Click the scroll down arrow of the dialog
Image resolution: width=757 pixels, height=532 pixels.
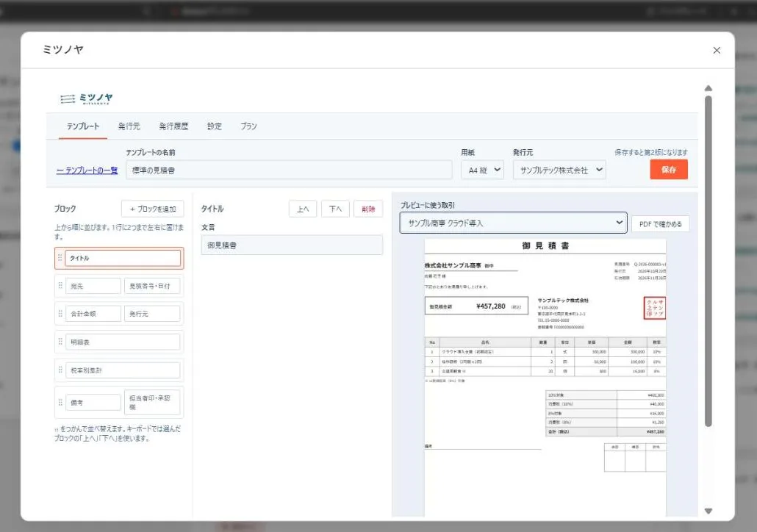click(x=708, y=511)
